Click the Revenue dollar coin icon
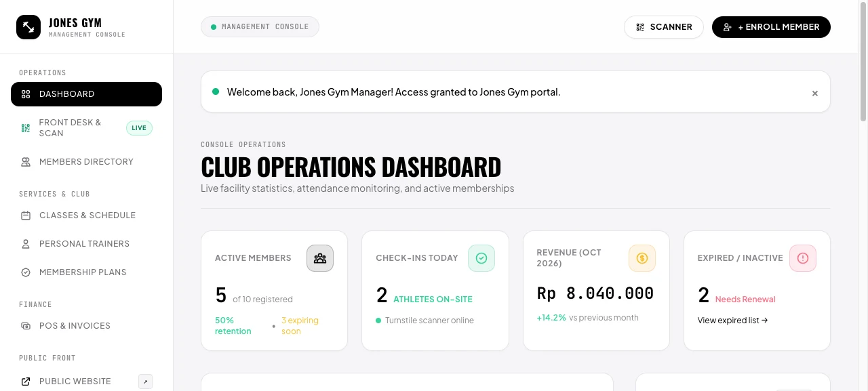This screenshot has height=391, width=868. (642, 258)
